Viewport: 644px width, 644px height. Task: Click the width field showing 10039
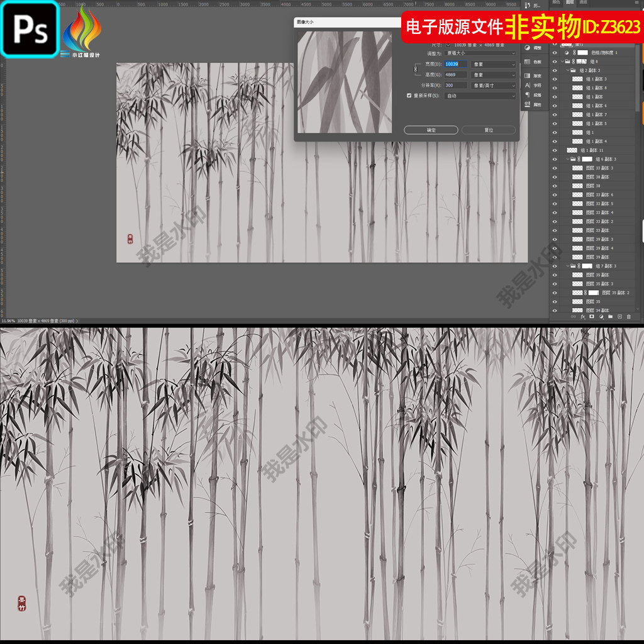tap(456, 64)
